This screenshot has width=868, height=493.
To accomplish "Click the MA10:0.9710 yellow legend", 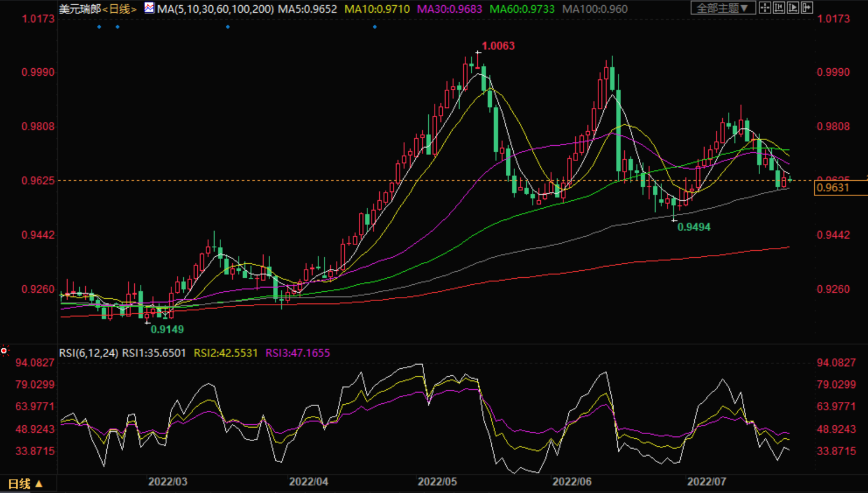I will 377,9.
